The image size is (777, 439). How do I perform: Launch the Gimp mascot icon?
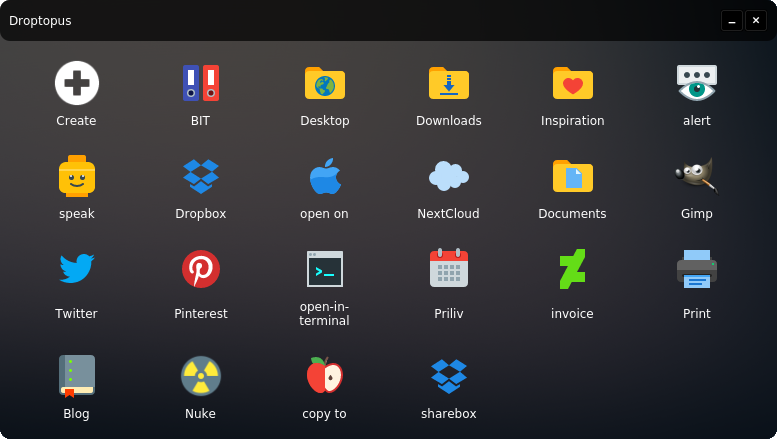[697, 176]
